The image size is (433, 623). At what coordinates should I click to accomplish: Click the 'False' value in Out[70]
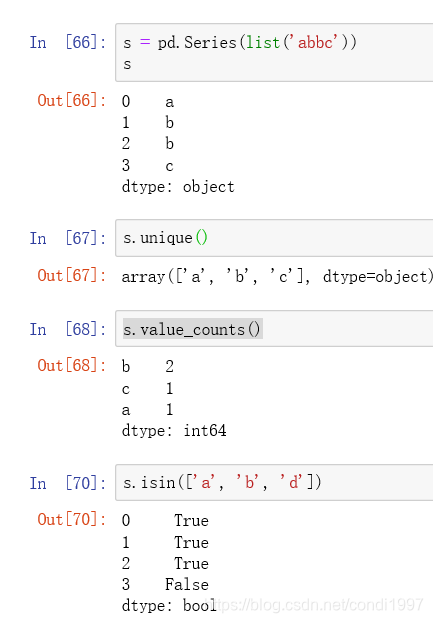(x=187, y=584)
